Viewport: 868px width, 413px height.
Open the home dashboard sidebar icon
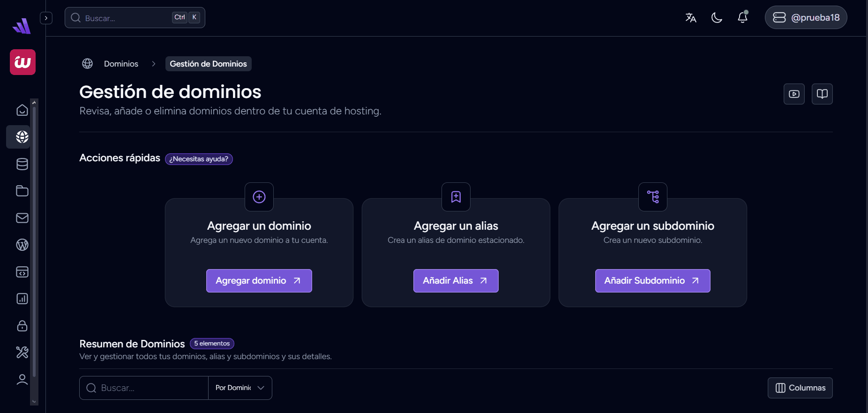point(22,110)
